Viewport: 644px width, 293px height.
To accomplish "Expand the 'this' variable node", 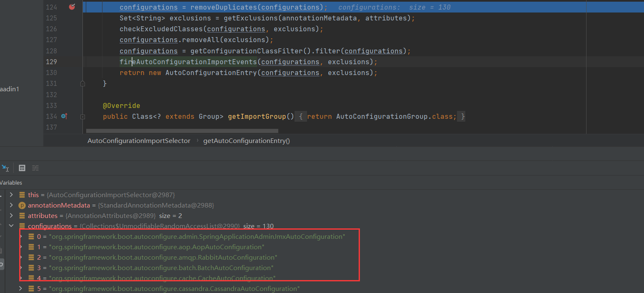I will (11, 195).
